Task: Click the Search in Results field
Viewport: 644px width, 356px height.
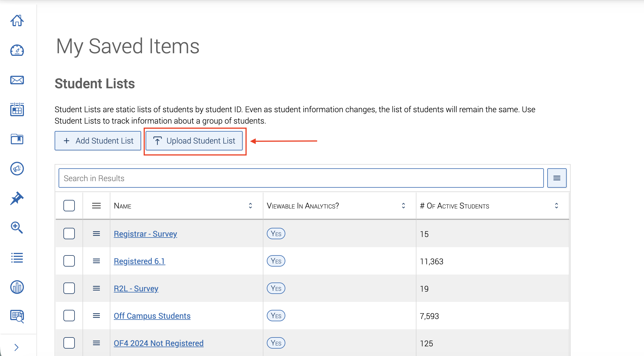Action: (x=301, y=178)
